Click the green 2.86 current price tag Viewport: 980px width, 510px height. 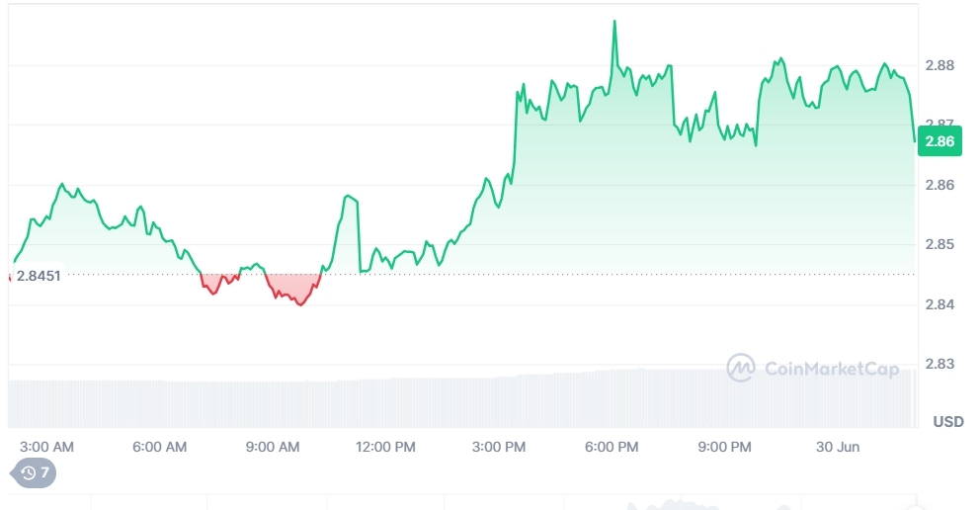939,141
